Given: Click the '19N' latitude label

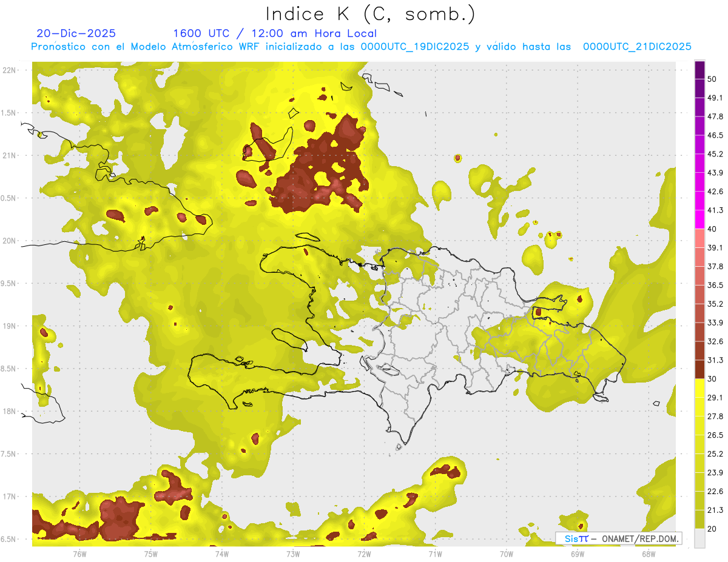Looking at the screenshot, I should 10,326.
